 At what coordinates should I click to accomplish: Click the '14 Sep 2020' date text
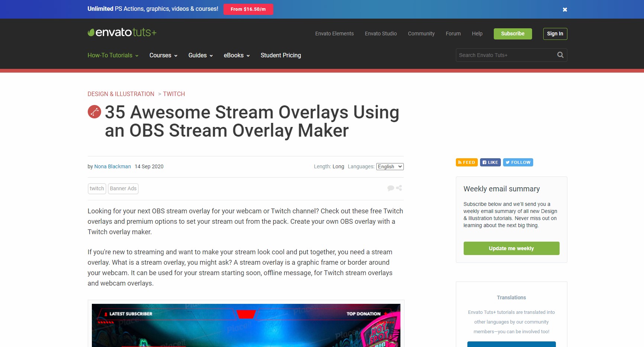pos(149,166)
